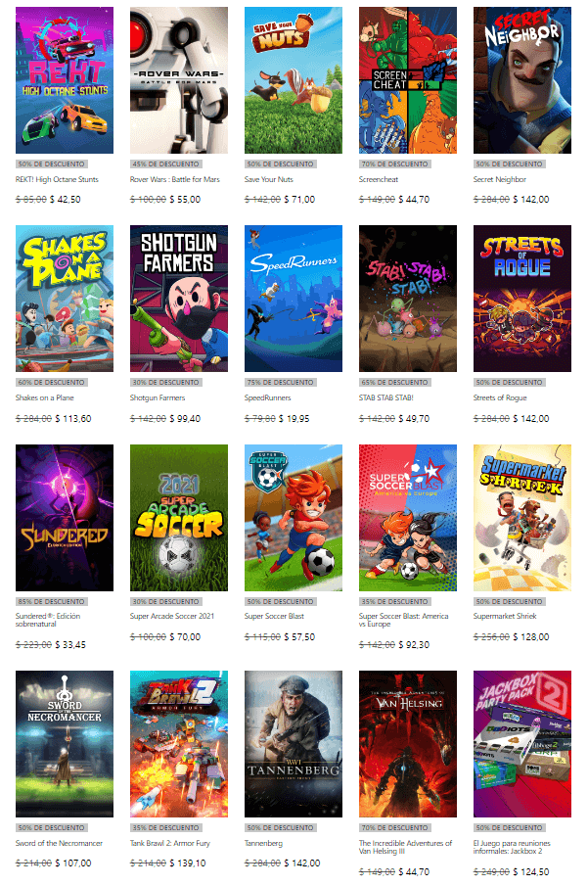Click the Streets of Rogue cover image
Screen dimensions: 588x886
pyautogui.click(x=522, y=299)
